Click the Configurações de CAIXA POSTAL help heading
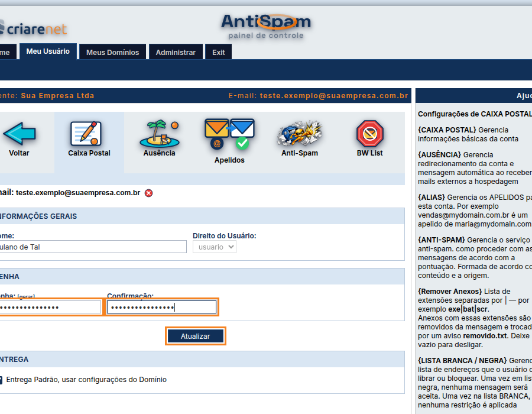This screenshot has width=532, height=414. [x=475, y=114]
